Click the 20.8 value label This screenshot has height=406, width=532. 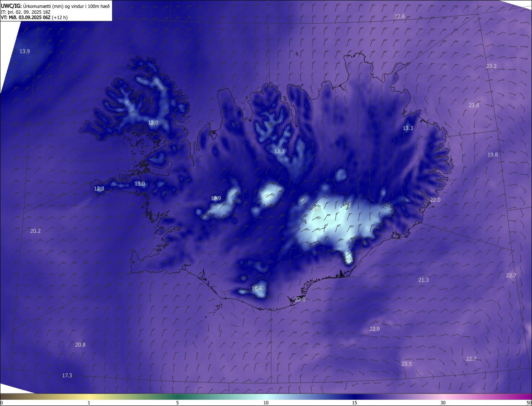pos(80,345)
